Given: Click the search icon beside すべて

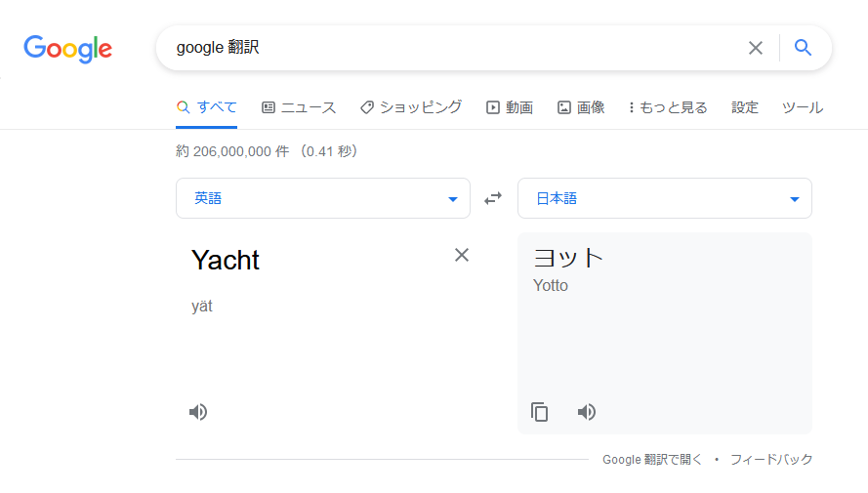Looking at the screenshot, I should coord(184,106).
